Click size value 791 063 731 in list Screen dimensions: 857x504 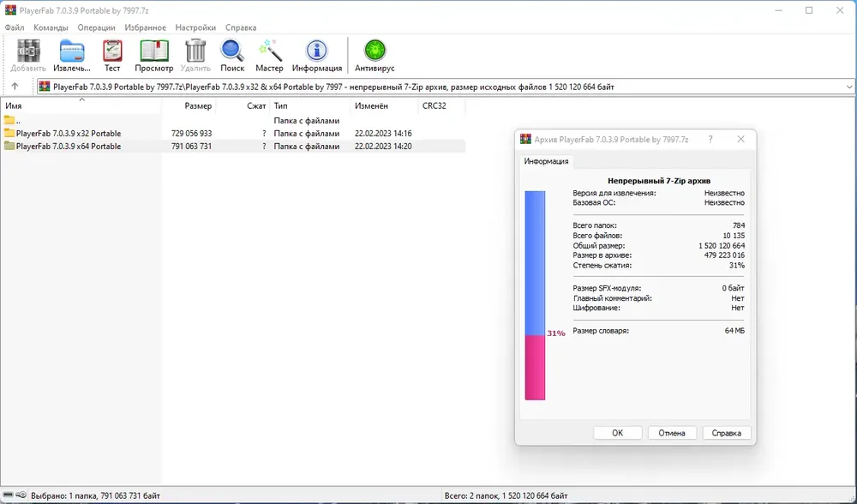point(191,146)
